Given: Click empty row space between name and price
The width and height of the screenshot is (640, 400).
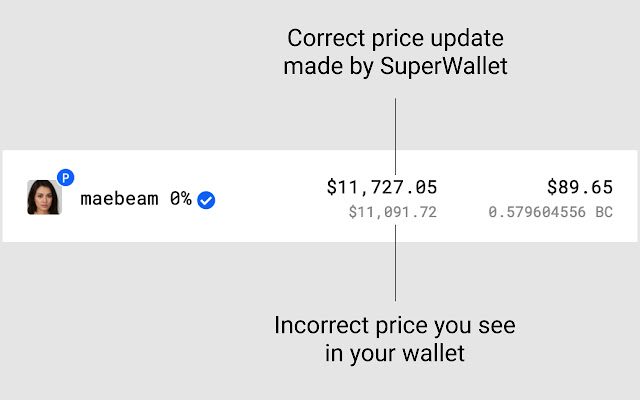Looking at the screenshot, I should [265, 198].
